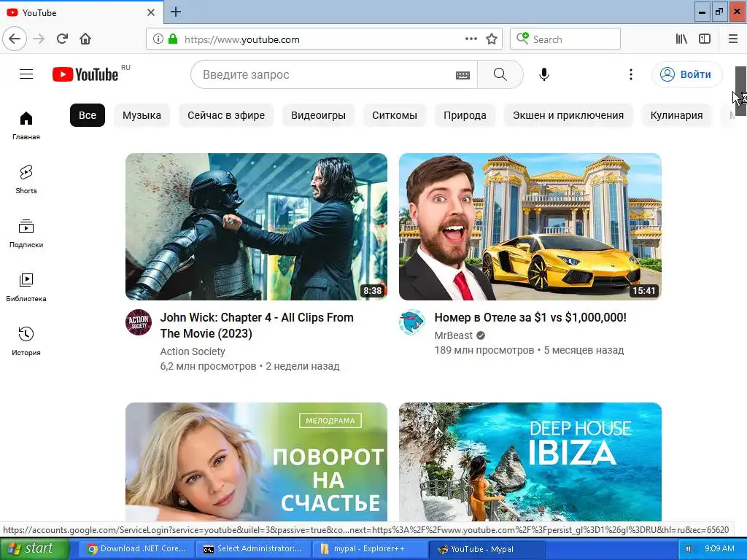Go back with the browser back arrow
Image resolution: width=747 pixels, height=560 pixels.
[15, 39]
